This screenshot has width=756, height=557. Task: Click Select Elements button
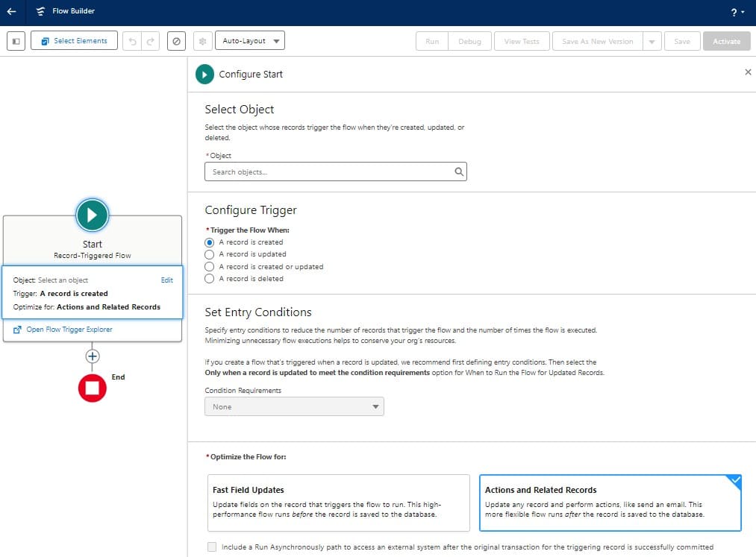point(74,41)
